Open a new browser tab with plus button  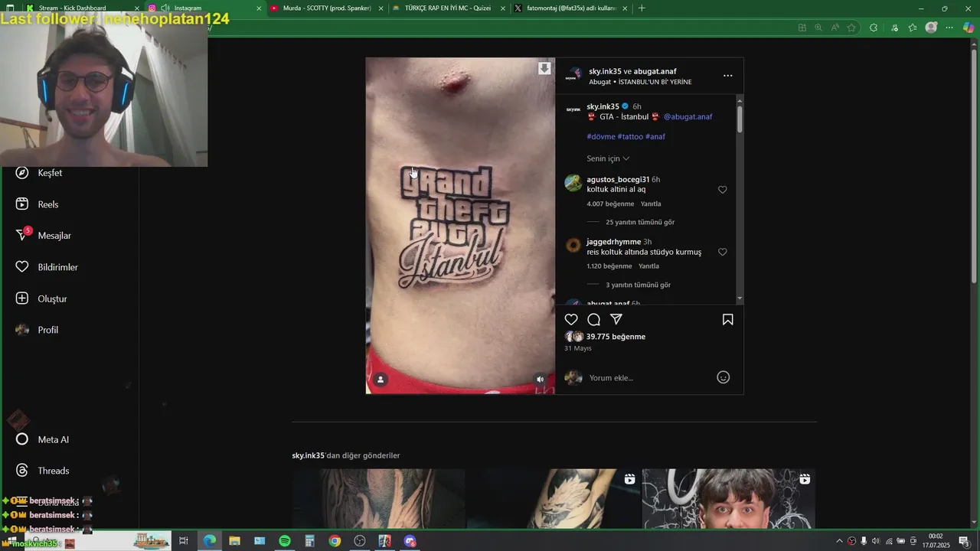pyautogui.click(x=642, y=8)
